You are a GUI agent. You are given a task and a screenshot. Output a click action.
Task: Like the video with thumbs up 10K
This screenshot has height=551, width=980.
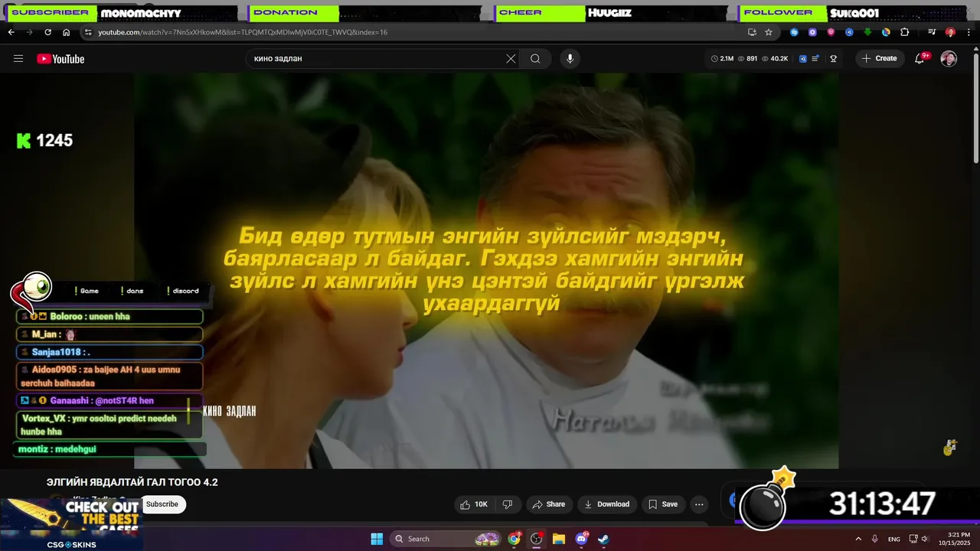pyautogui.click(x=474, y=504)
